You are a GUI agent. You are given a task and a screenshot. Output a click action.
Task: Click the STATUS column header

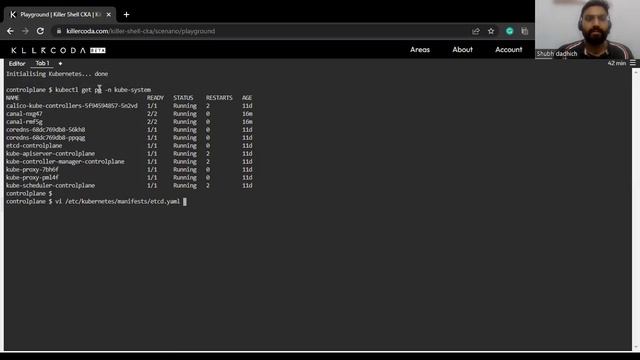[x=183, y=98]
